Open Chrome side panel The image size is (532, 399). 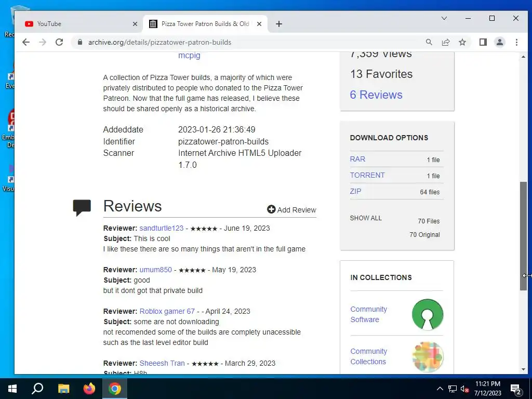tap(483, 42)
